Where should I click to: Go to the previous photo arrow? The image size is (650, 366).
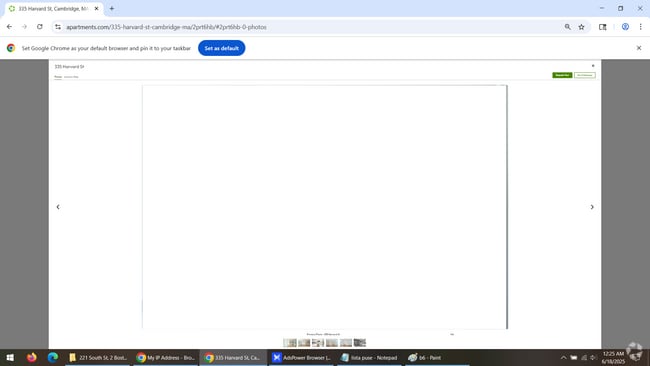(58, 207)
